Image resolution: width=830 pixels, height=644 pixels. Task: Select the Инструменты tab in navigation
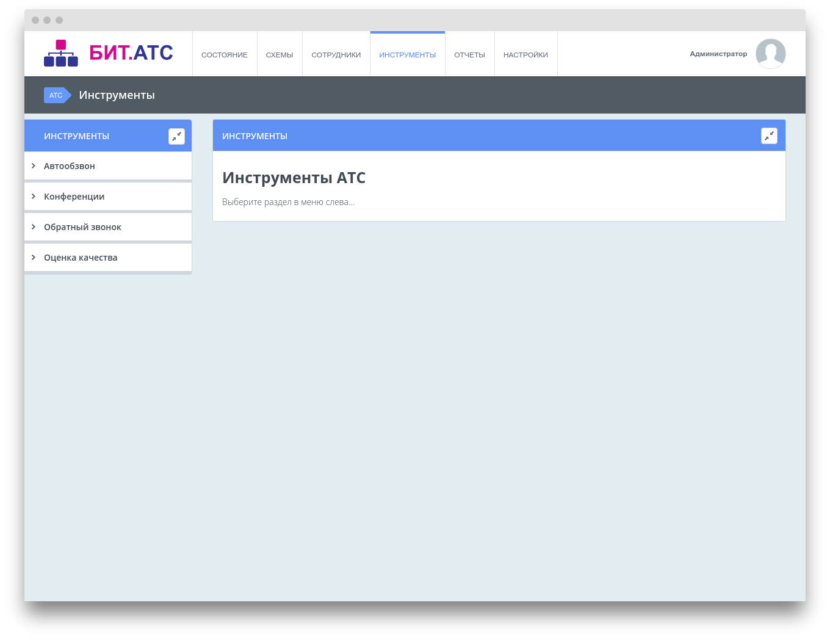point(408,55)
